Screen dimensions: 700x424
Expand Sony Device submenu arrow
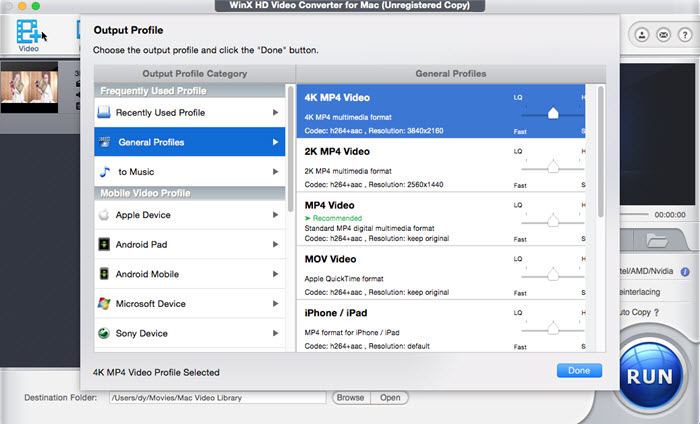[x=275, y=333]
